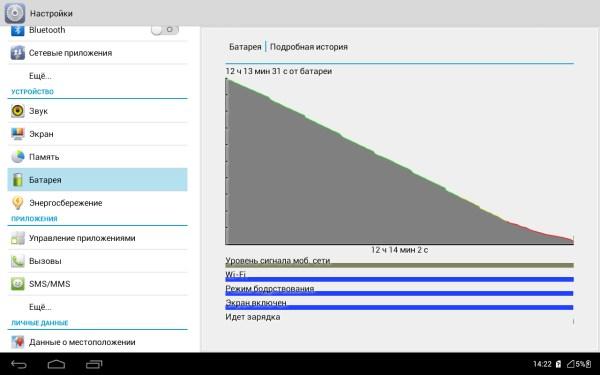The width and height of the screenshot is (600, 375).
Task: Open Ещё… under network settings
Action: click(x=98, y=76)
